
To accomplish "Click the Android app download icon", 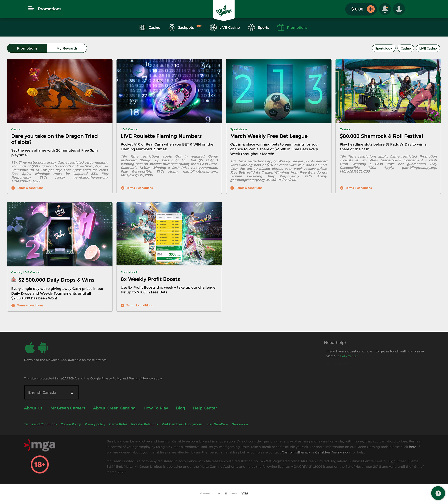I will (43, 347).
